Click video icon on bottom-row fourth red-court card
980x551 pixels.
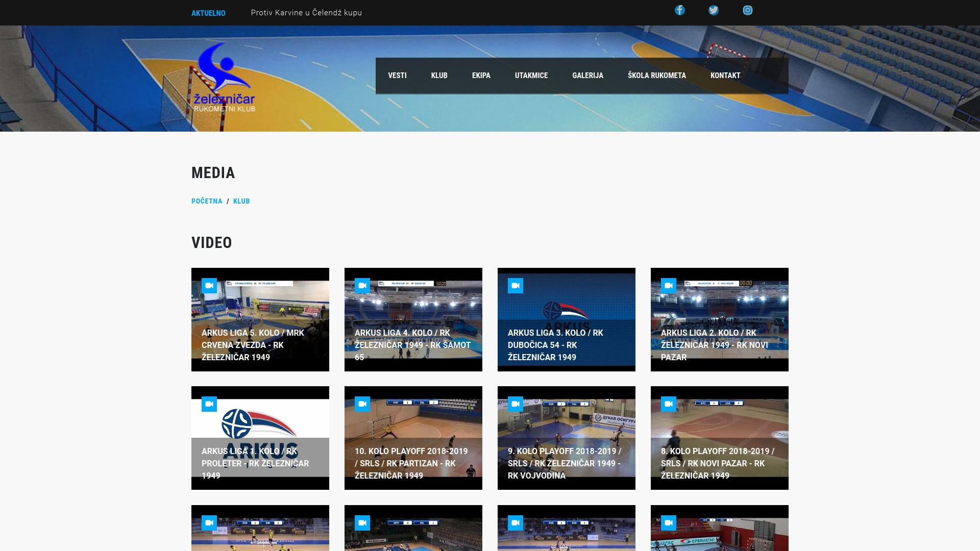pyautogui.click(x=669, y=523)
